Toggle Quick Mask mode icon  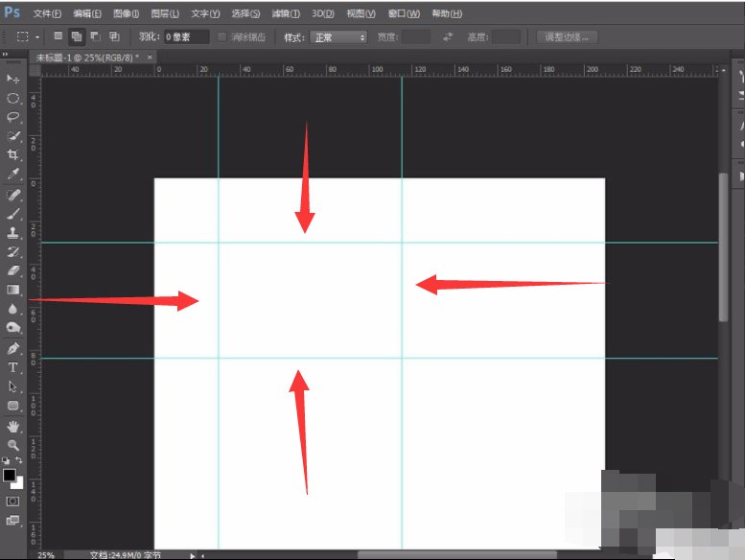coord(13,501)
